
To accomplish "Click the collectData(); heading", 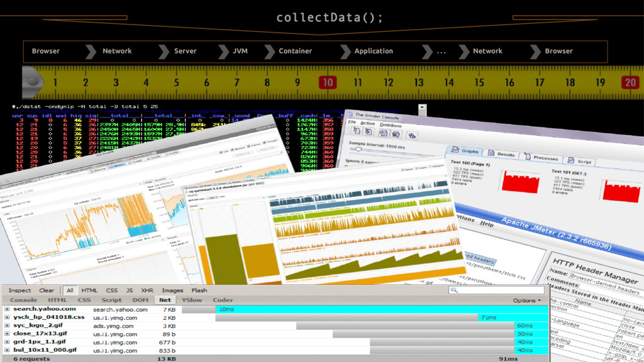I will pos(330,18).
